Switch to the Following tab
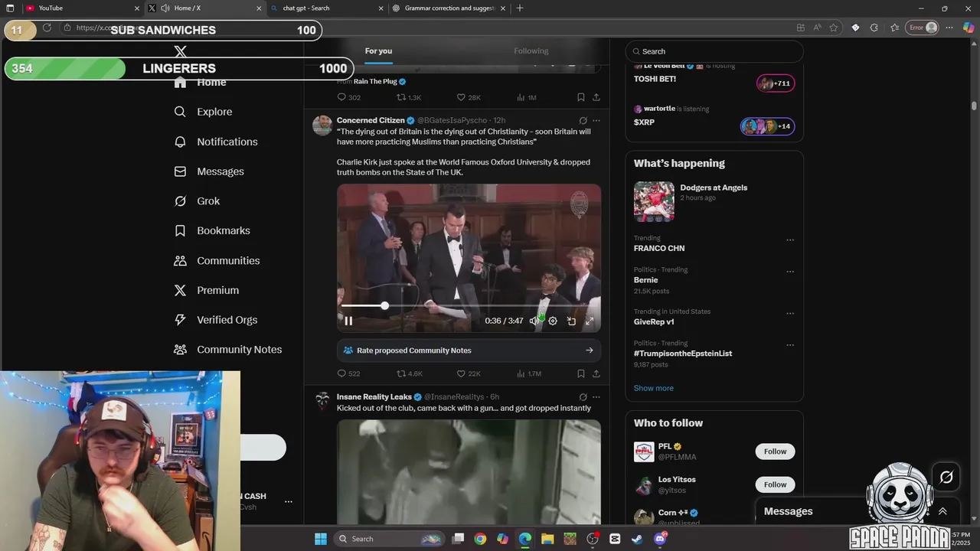Viewport: 980px width, 551px height. click(531, 51)
